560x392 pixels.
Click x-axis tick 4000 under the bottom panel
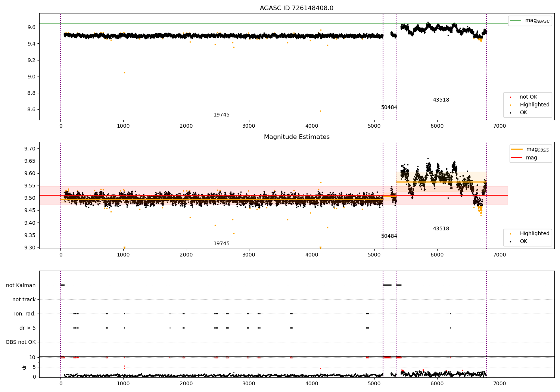point(311,383)
